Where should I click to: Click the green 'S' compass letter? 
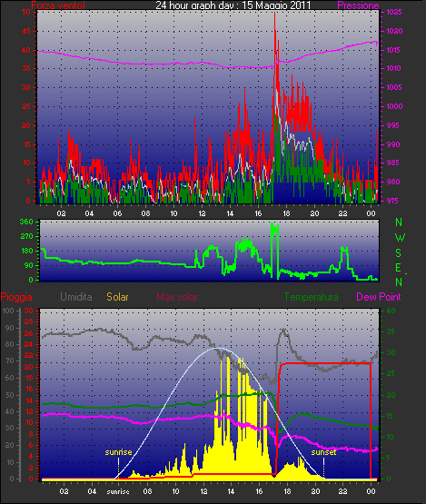[x=399, y=253]
